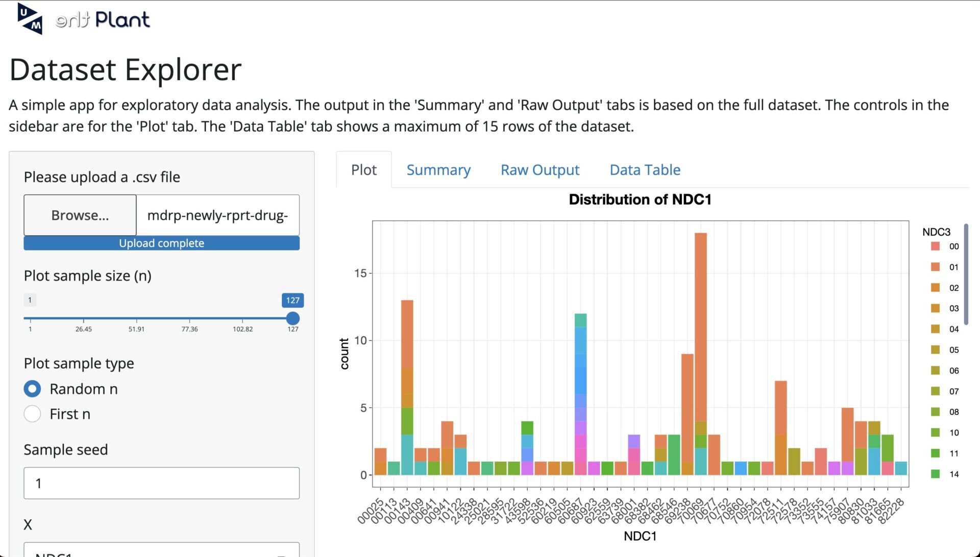Click the slider tick labeled 26.45
Viewport: 980px width, 557px height.
[x=84, y=329]
